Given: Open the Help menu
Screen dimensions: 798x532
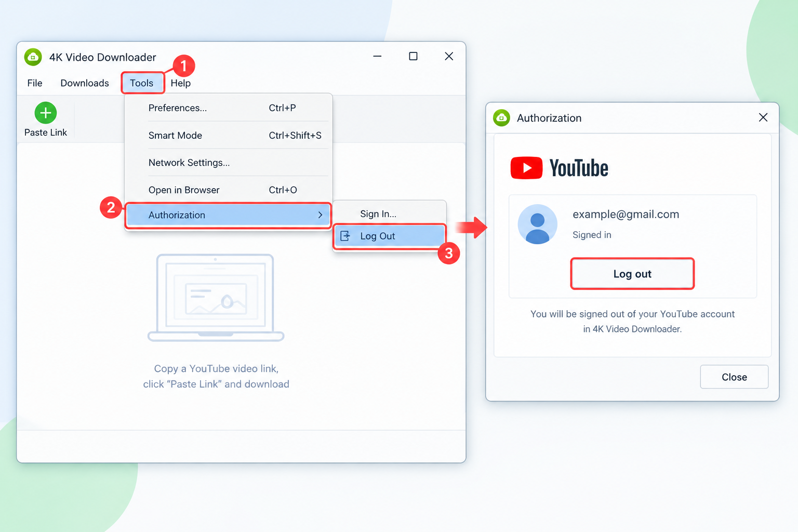Looking at the screenshot, I should click(181, 83).
